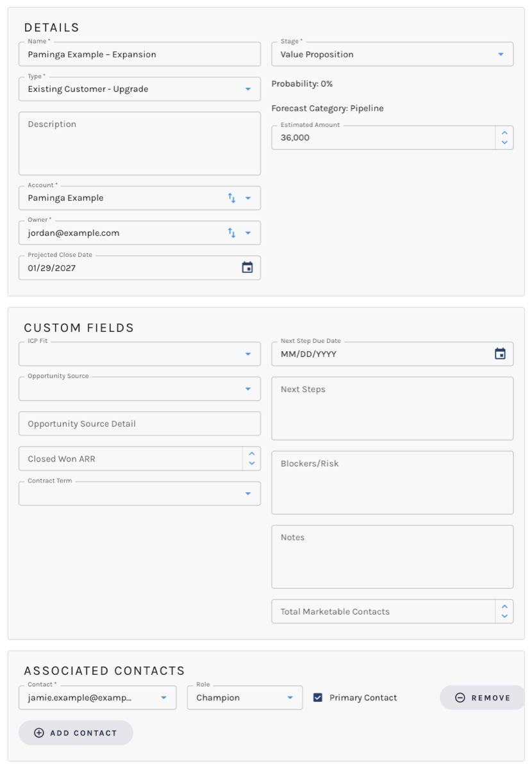Click the Blockers/Risk text area
The image size is (532, 769).
(392, 483)
